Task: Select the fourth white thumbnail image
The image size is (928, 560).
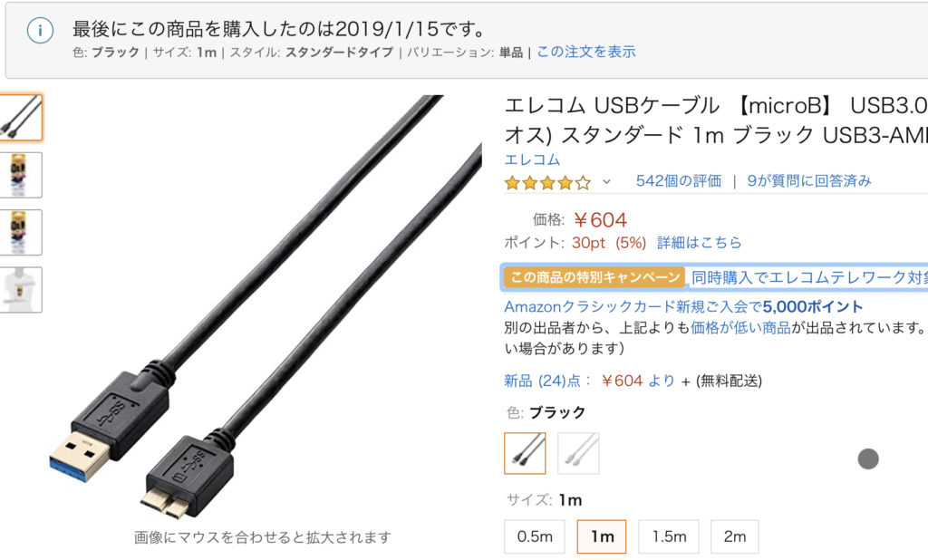Action: (21, 289)
